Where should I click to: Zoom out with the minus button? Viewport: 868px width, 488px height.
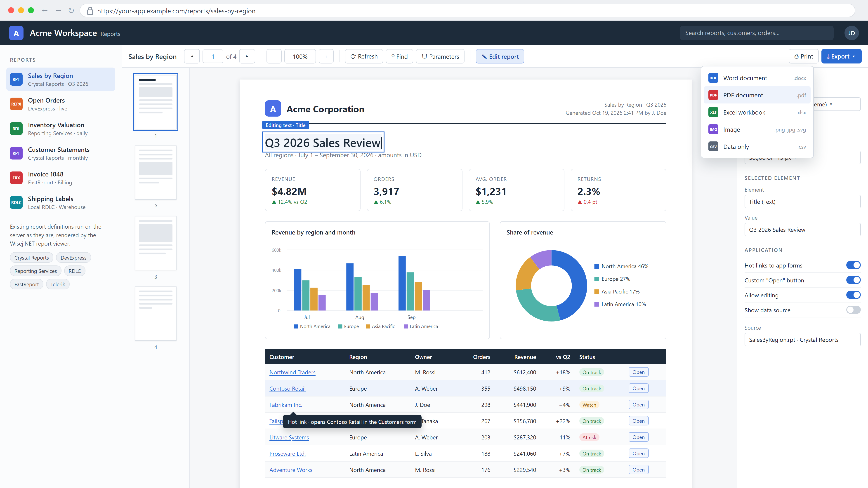(274, 56)
